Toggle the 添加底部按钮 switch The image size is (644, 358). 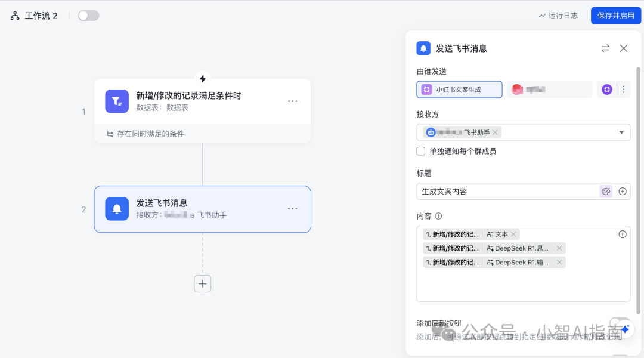(618, 323)
